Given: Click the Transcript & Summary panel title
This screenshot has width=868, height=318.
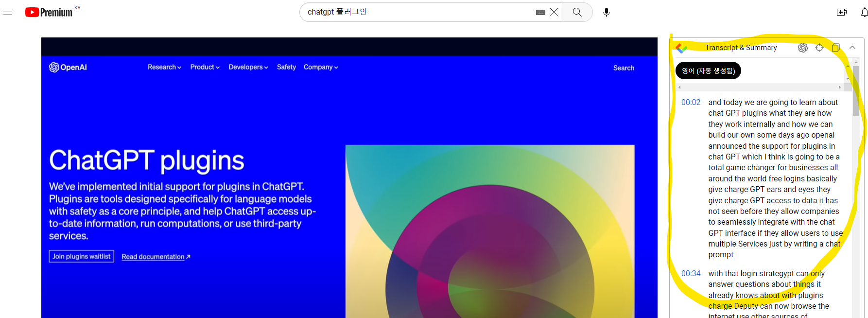Looking at the screenshot, I should pyautogui.click(x=741, y=48).
